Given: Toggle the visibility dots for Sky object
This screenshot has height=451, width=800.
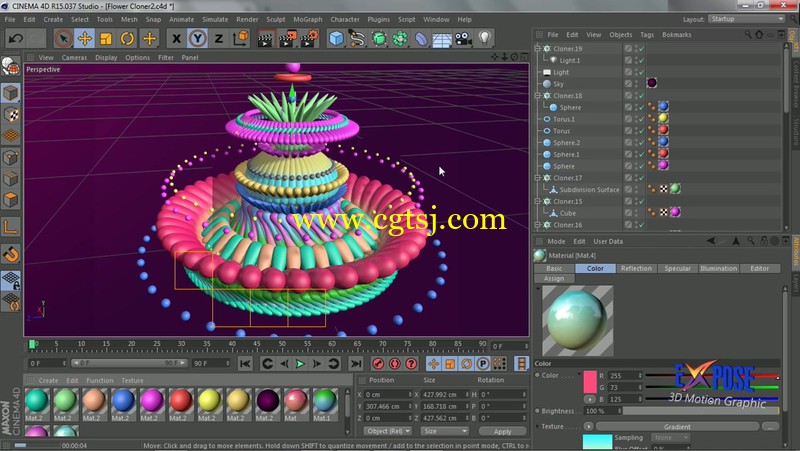Looking at the screenshot, I should [x=629, y=84].
